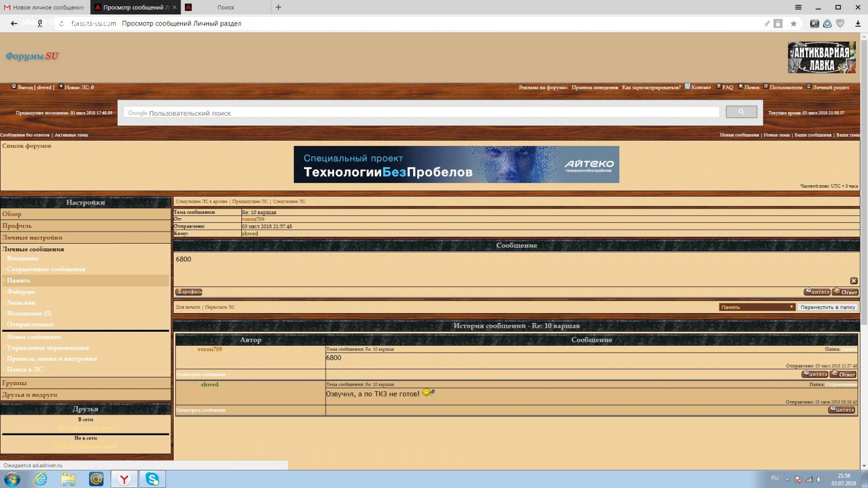Viewport: 868px width, 488px height.
Task: Click the 'Антикварная лавка' banner image
Action: [821, 57]
